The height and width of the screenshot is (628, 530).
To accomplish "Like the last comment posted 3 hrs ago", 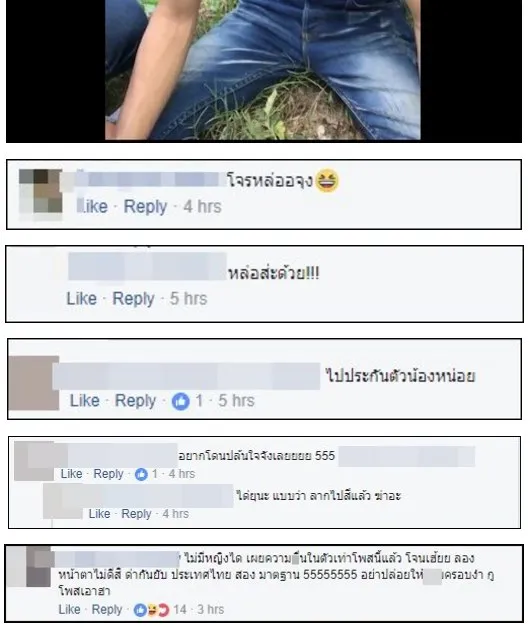I will pyautogui.click(x=69, y=610).
